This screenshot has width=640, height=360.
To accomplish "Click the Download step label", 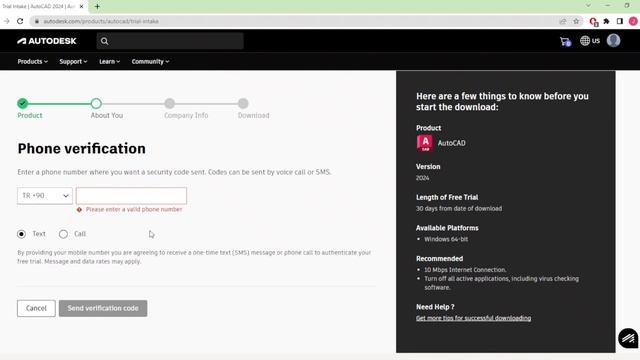I will tap(253, 116).
